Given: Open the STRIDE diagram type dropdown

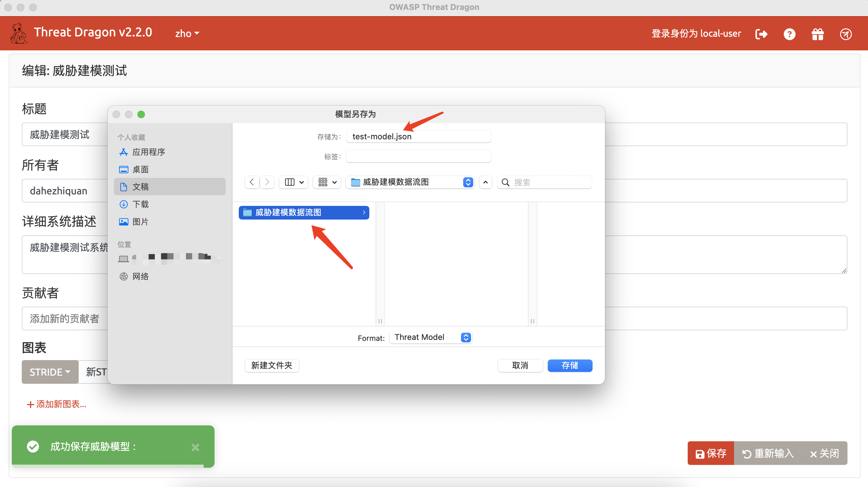Looking at the screenshot, I should [49, 372].
